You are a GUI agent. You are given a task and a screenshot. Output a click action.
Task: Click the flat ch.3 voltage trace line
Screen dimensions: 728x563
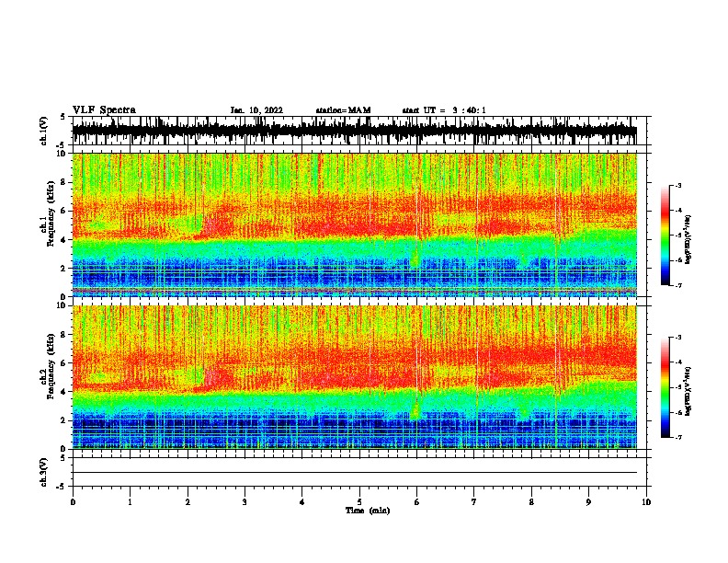click(355, 473)
